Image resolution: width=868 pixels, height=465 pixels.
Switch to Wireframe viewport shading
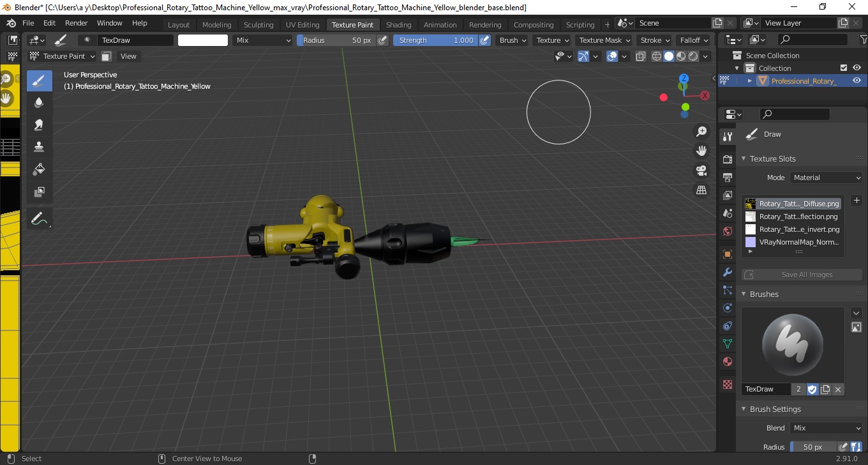[657, 56]
